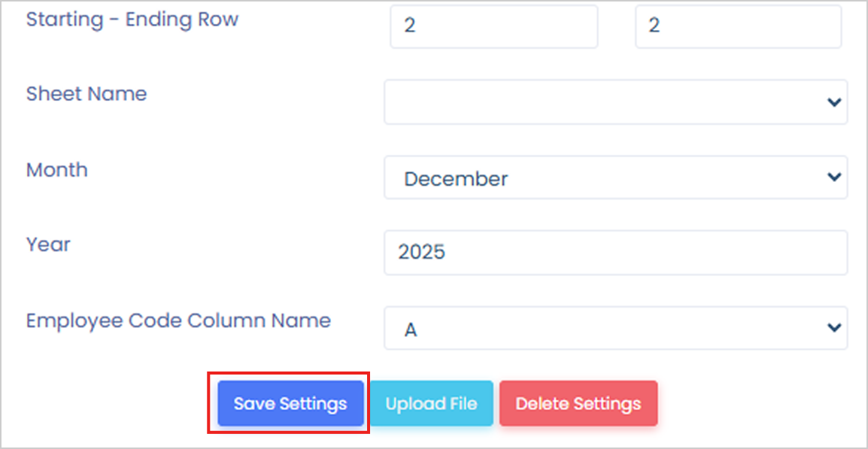Click the Month label text

pyautogui.click(x=57, y=170)
